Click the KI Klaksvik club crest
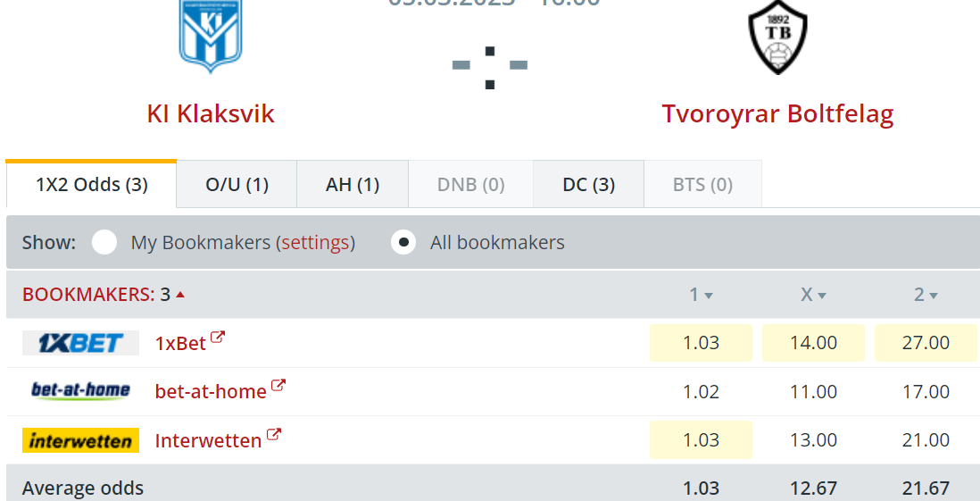 (x=211, y=36)
